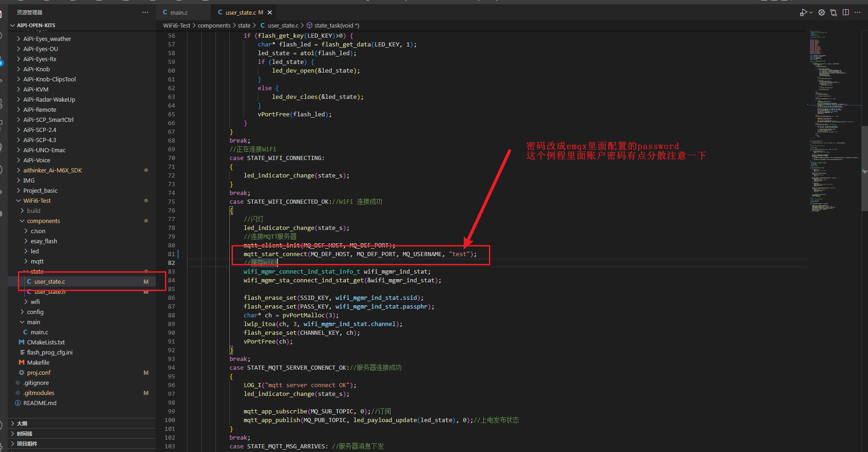Select the AiPi-SCP_SmartCtrl folder
The image size is (868, 452).
click(83, 120)
